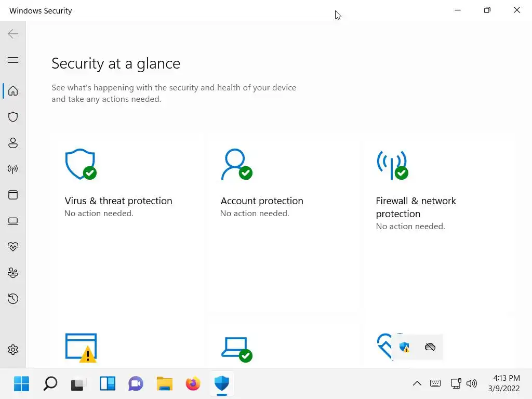Restore down the Windows Security window
The image size is (532, 399).
487,10
